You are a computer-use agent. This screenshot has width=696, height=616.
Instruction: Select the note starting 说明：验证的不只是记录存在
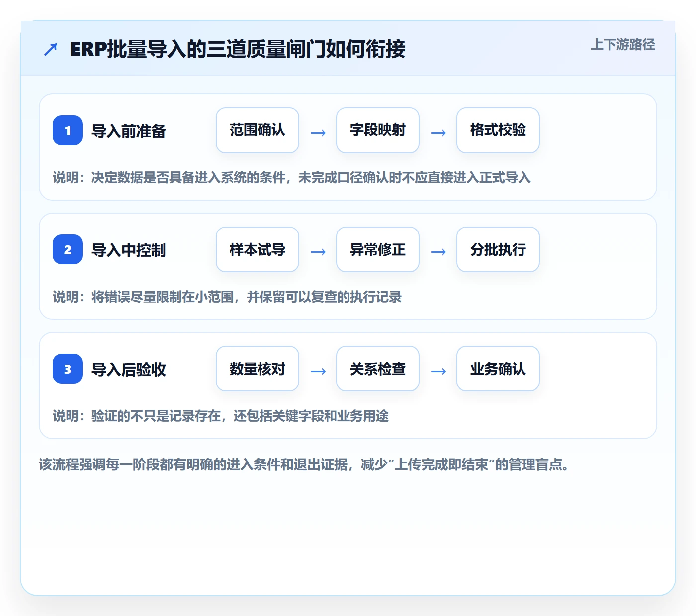click(x=221, y=416)
